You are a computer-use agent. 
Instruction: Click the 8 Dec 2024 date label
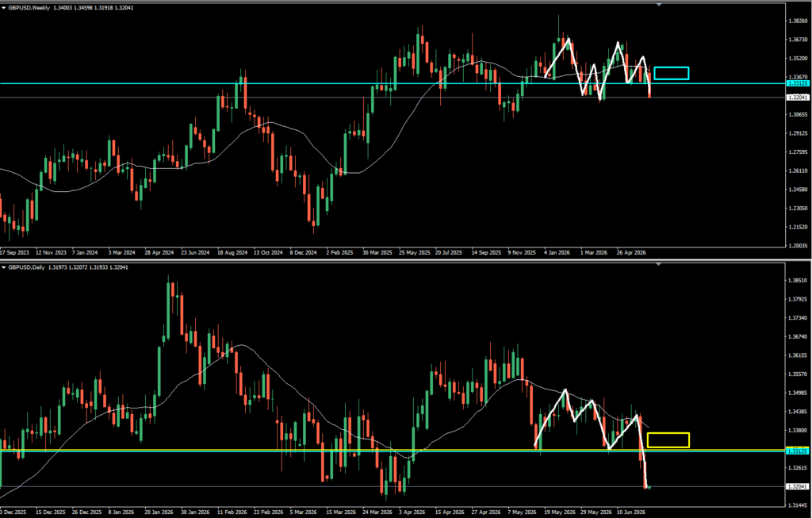pos(304,253)
